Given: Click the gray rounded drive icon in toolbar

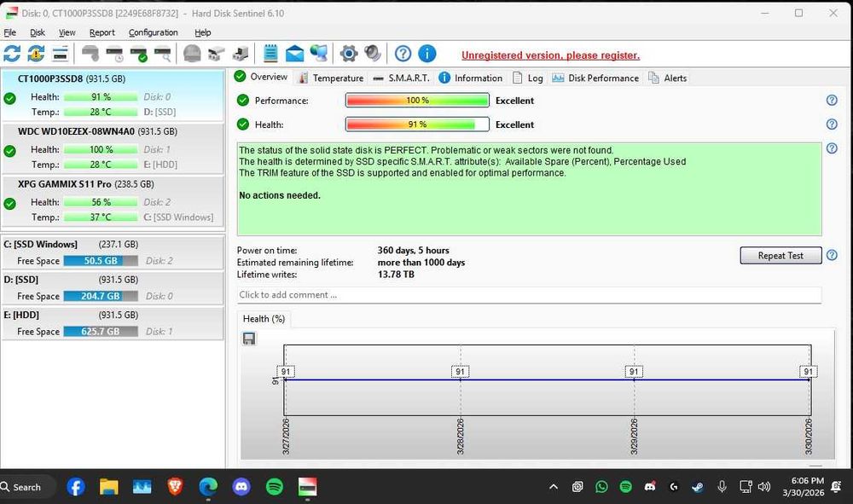Looking at the screenshot, I should point(192,53).
